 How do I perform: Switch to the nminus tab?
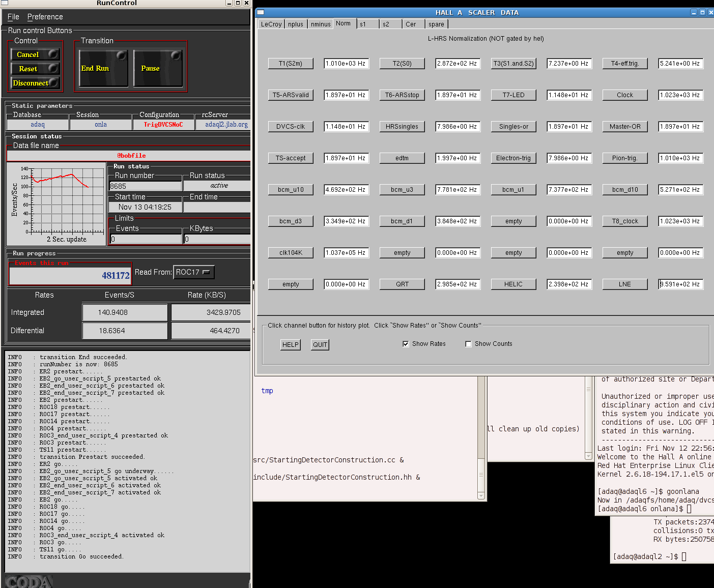(321, 24)
